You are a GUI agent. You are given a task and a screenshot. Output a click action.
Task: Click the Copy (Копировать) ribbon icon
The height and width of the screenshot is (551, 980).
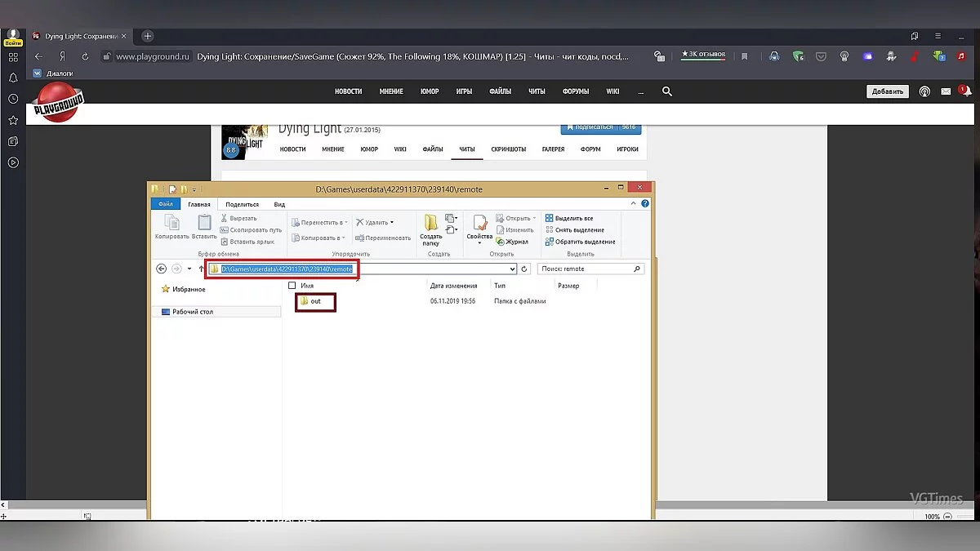[171, 226]
